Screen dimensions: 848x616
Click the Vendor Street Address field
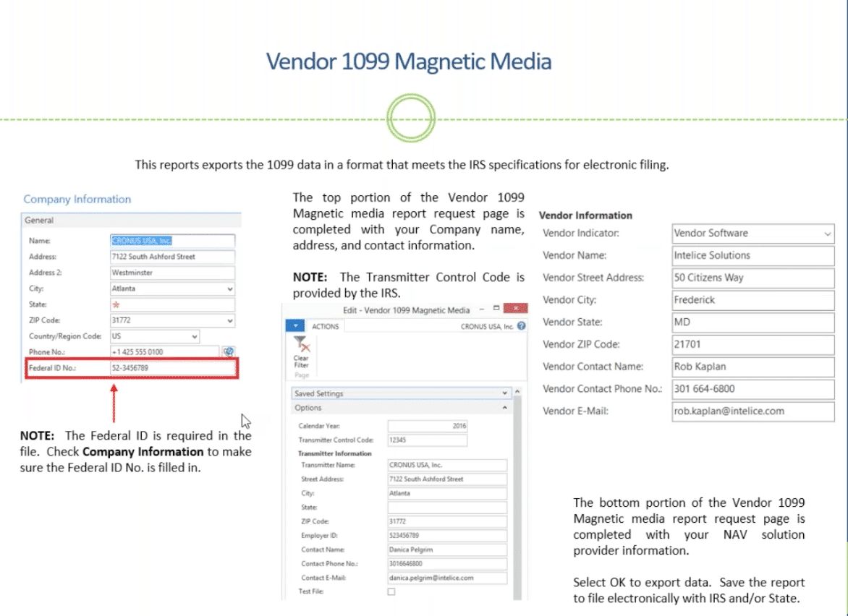(752, 278)
